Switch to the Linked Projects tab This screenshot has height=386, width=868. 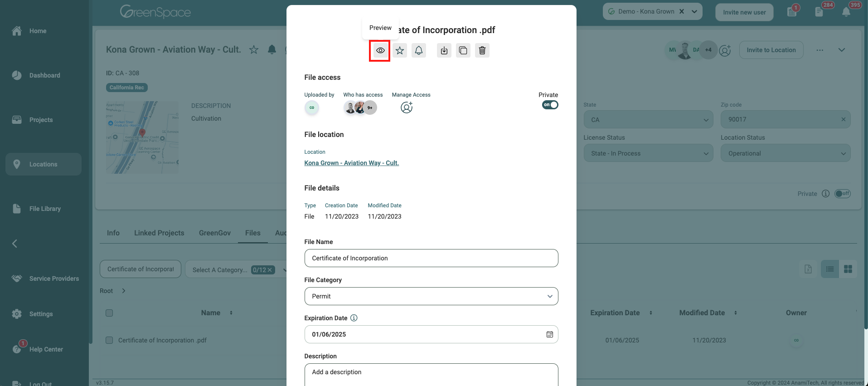[x=159, y=233]
